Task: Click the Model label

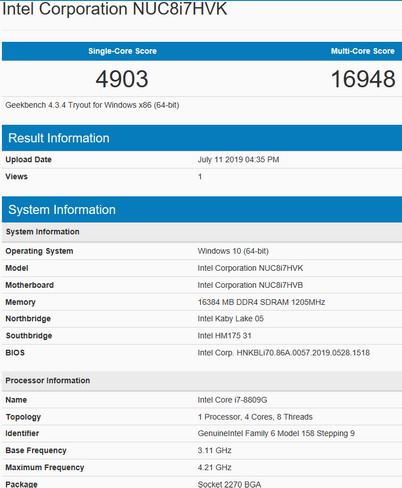Action: point(17,268)
